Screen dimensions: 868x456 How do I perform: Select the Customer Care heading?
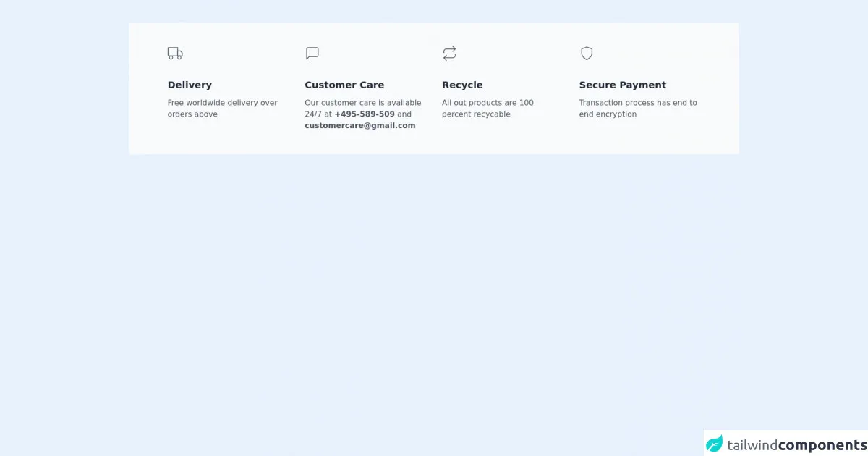(x=344, y=85)
